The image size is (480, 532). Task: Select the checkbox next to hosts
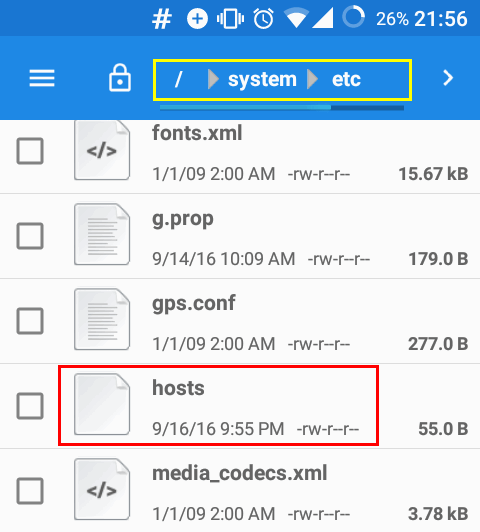click(x=30, y=406)
